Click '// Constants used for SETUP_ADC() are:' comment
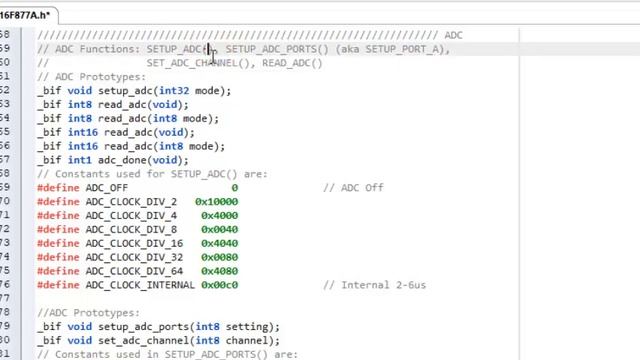 pos(152,174)
